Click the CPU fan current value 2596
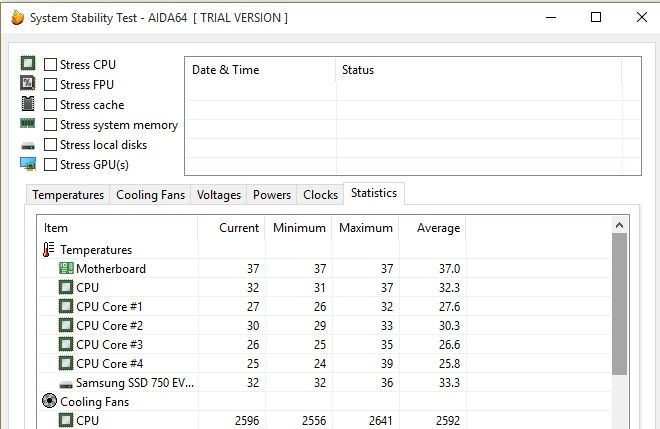The height and width of the screenshot is (429, 660). (x=247, y=420)
